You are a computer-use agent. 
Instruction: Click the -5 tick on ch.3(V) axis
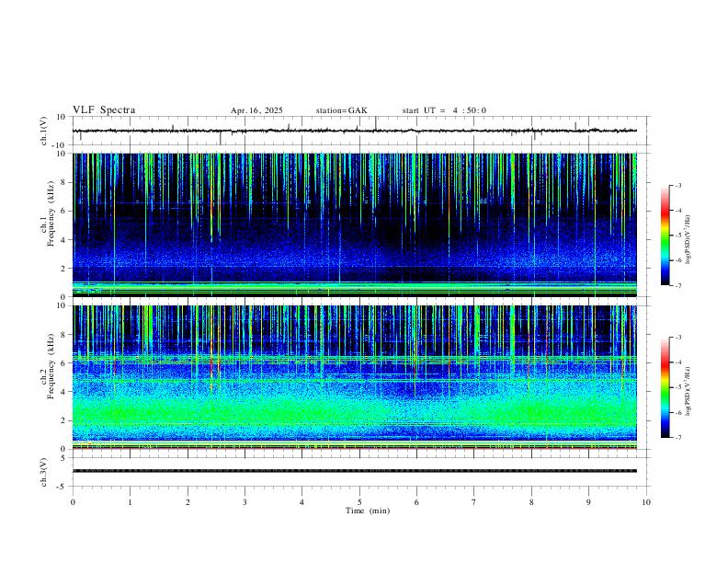click(63, 487)
